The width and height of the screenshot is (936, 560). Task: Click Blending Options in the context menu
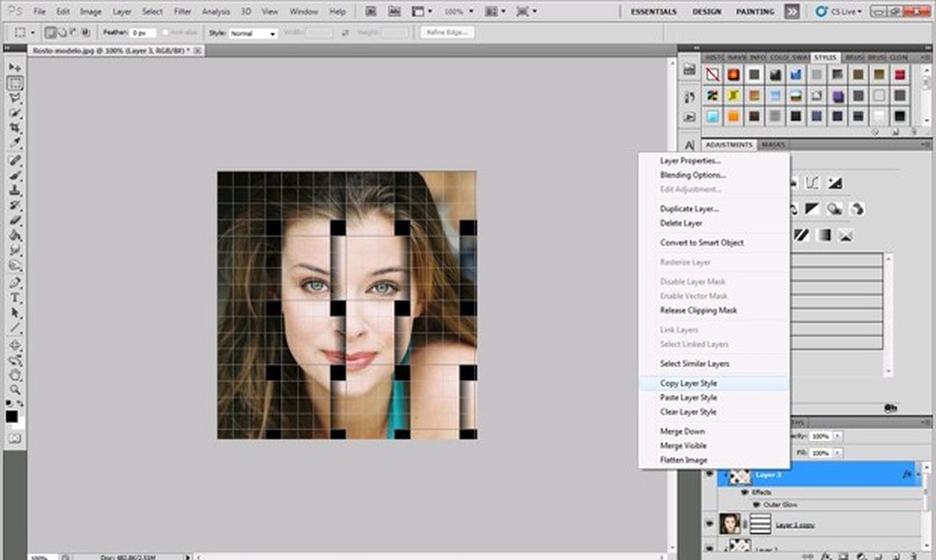pos(692,175)
